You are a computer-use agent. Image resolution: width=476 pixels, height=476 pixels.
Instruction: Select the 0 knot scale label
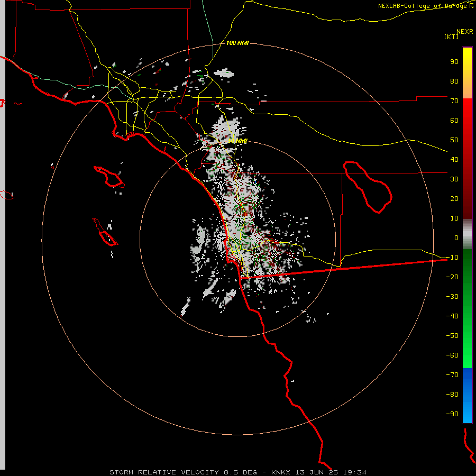tap(456, 238)
